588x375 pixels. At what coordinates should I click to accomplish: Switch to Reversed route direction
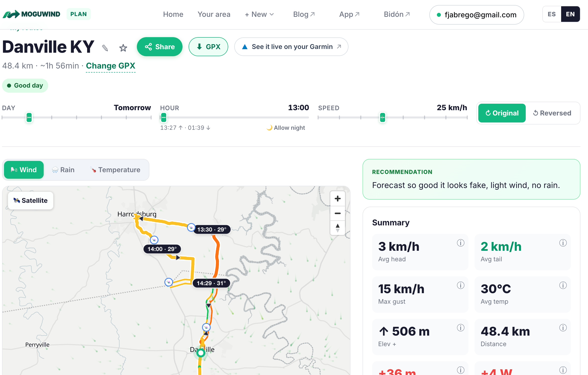tap(552, 113)
